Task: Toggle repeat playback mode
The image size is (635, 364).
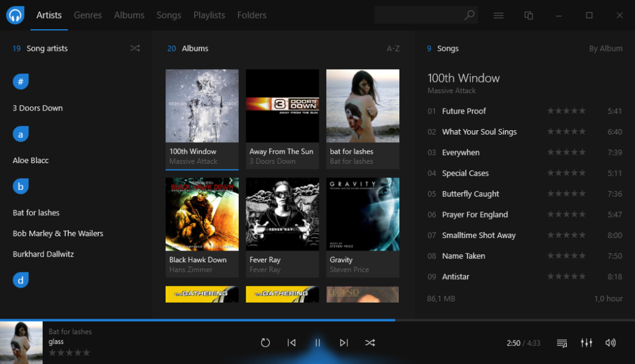Action: point(265,342)
